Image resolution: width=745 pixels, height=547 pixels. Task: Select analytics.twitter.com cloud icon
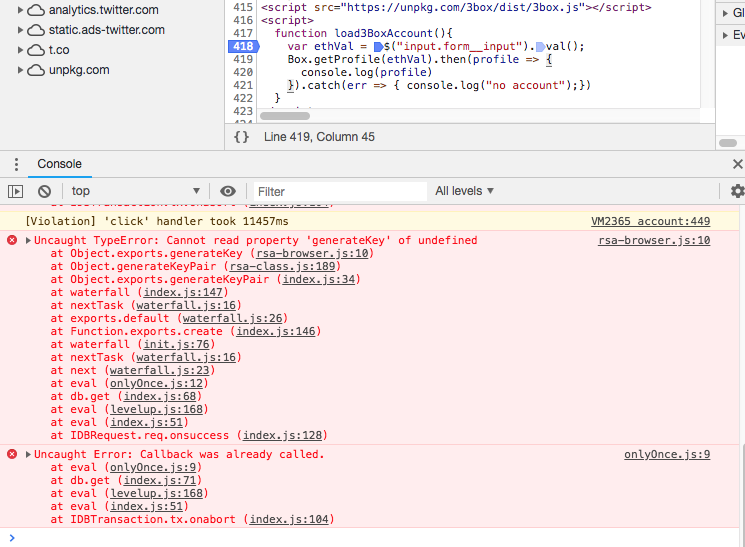pyautogui.click(x=36, y=10)
